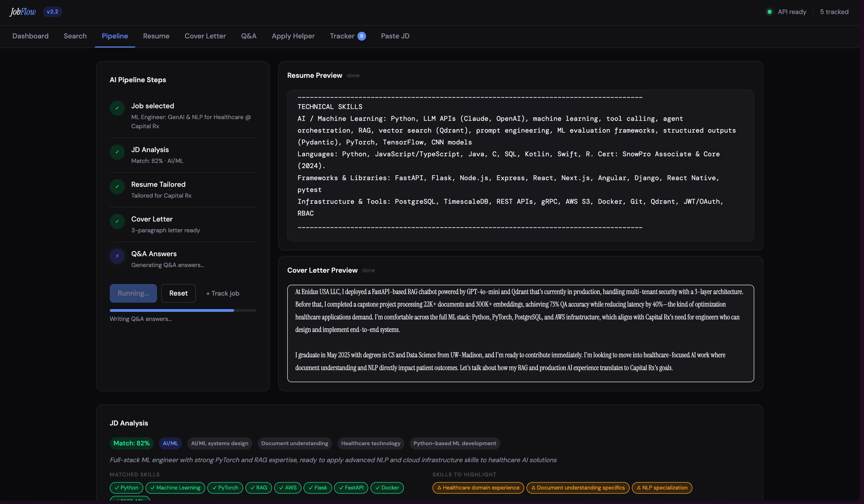Click the TECHNICAL SKILLS heading in the resume
The image size is (864, 504).
[330, 107]
